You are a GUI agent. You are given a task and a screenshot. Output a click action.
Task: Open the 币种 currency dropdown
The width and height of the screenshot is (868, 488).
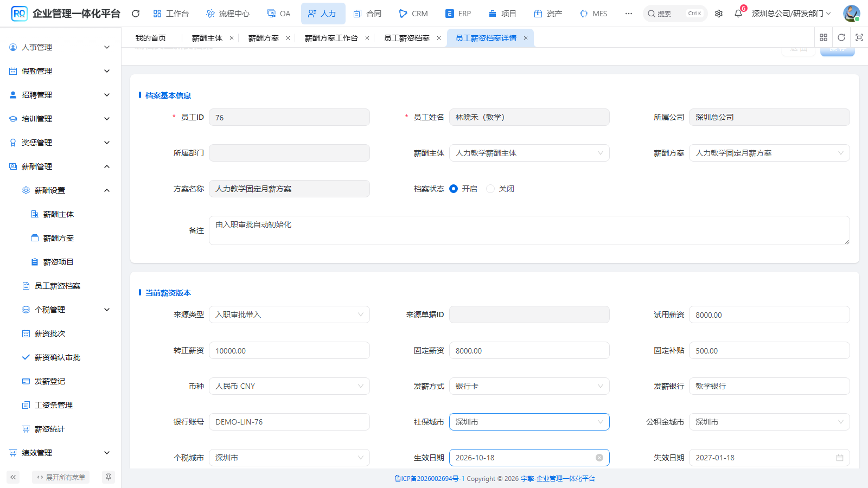[289, 386]
